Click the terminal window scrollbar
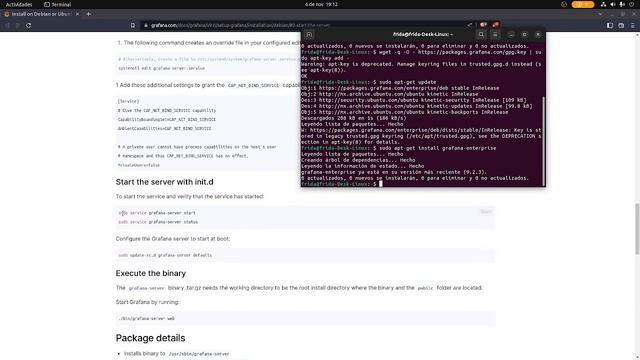This screenshot has height=360, width=640. [544, 141]
